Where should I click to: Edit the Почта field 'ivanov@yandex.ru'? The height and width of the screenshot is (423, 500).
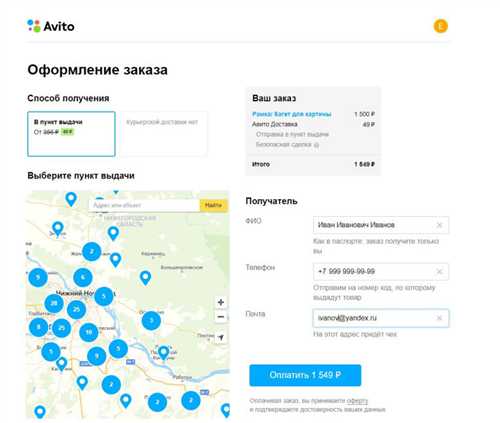(381, 318)
